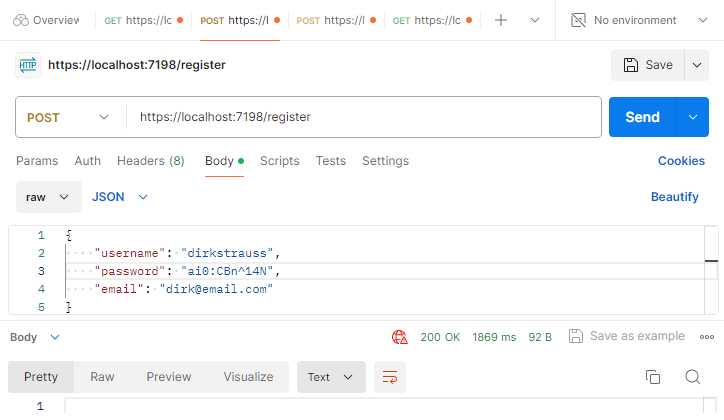Send the request
Image resolution: width=724 pixels, height=420 pixels.
click(x=642, y=117)
